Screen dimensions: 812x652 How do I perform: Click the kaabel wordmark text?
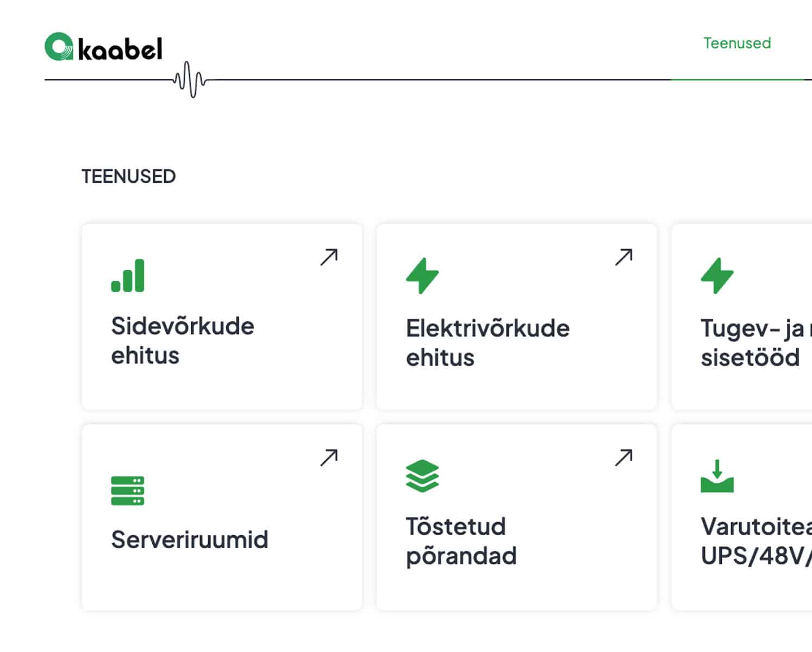tap(120, 49)
